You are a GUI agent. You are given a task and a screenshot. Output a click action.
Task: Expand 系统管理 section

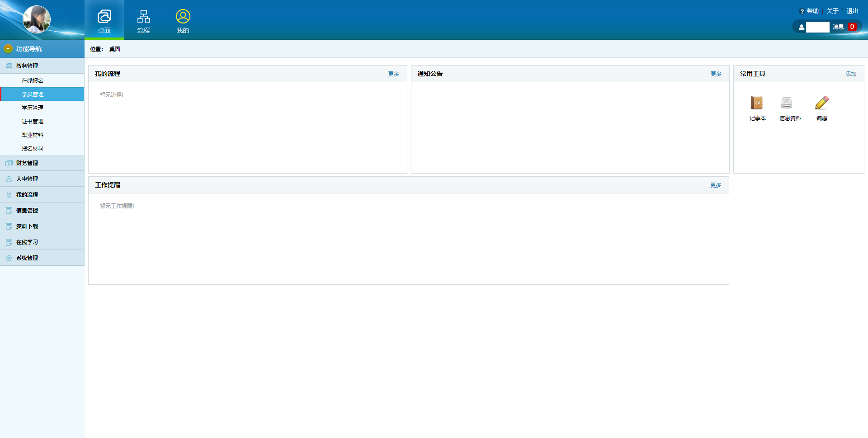click(42, 258)
